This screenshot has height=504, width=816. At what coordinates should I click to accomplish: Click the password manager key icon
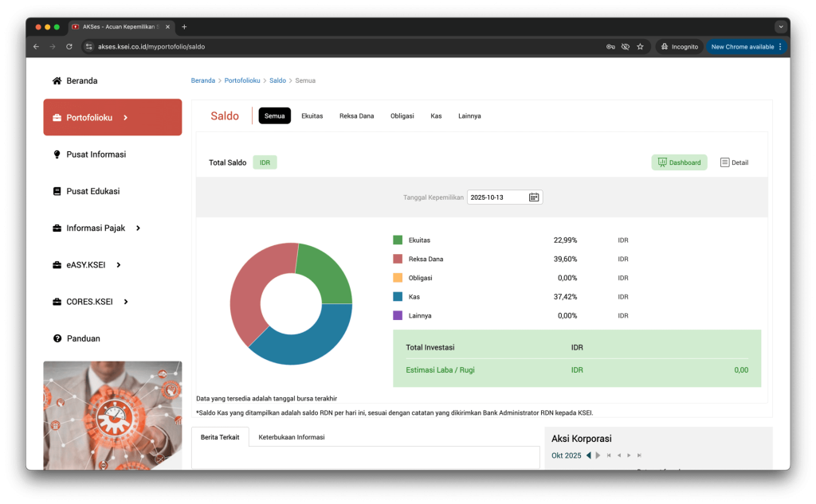point(610,47)
